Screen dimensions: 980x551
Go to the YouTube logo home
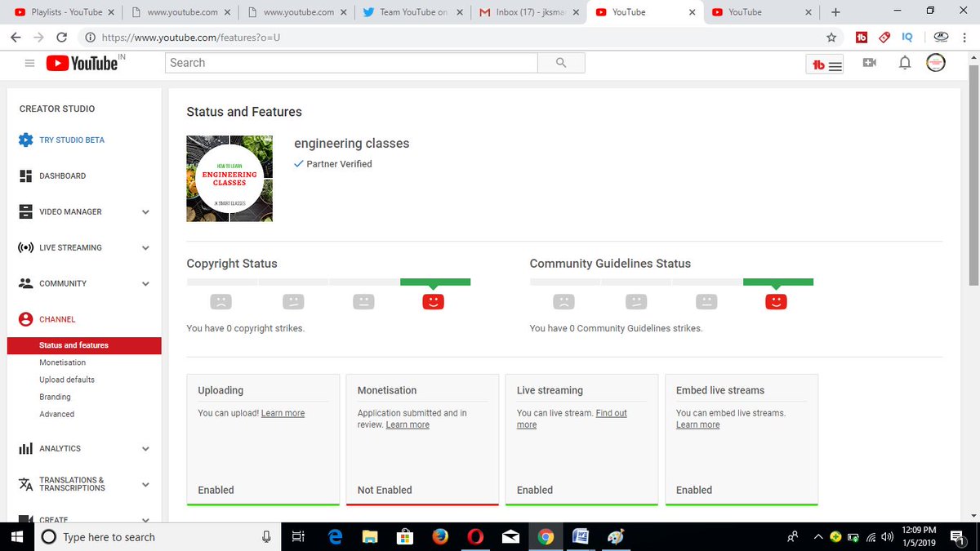[82, 63]
